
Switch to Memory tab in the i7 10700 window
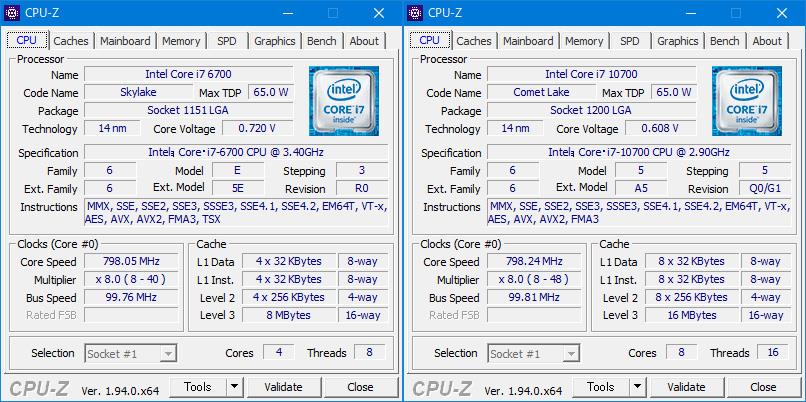584,41
